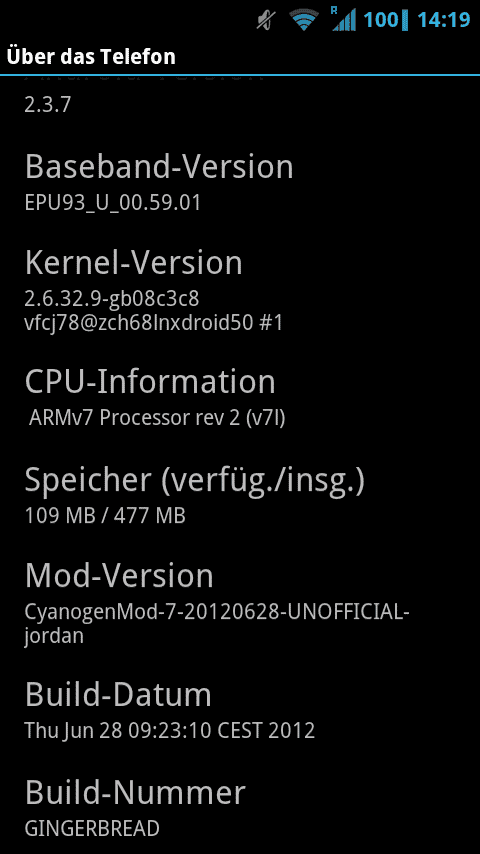Tap the 14:19 clock in status bar

point(443,20)
